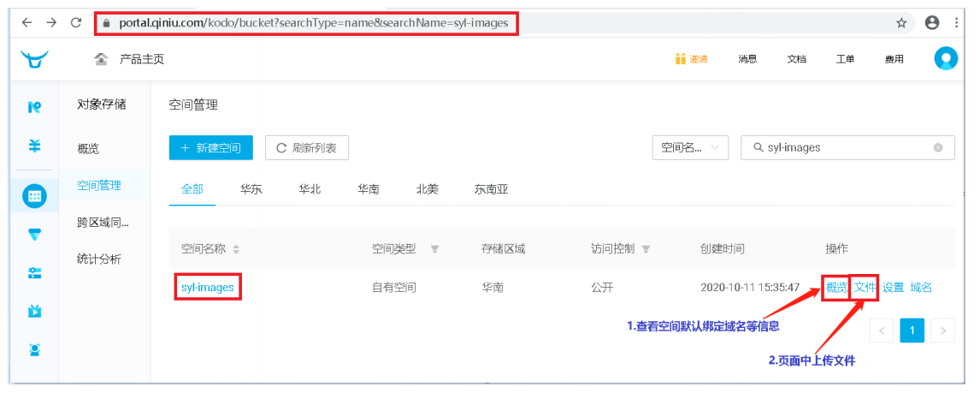Select page 1 in pagination
Image resolution: width=980 pixels, height=393 pixels.
(x=912, y=330)
